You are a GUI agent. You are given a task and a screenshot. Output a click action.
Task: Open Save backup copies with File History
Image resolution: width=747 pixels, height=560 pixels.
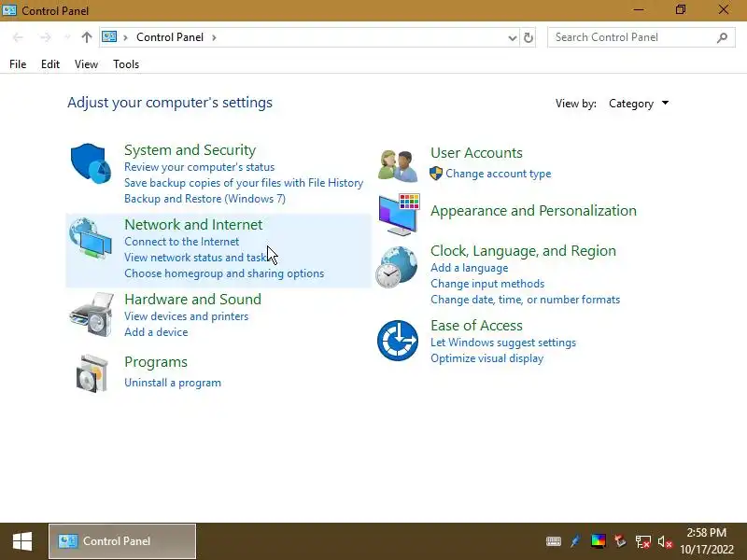pos(244,183)
